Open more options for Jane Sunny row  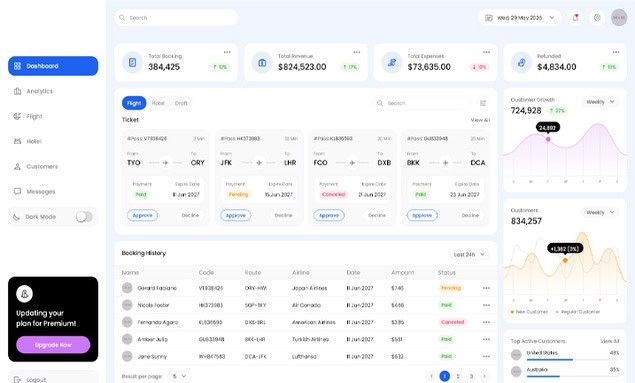coord(486,356)
